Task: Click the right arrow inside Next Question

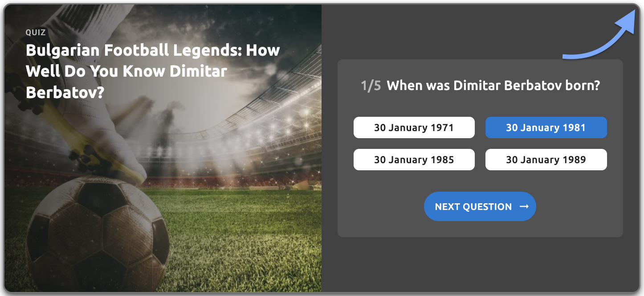Action: point(524,206)
